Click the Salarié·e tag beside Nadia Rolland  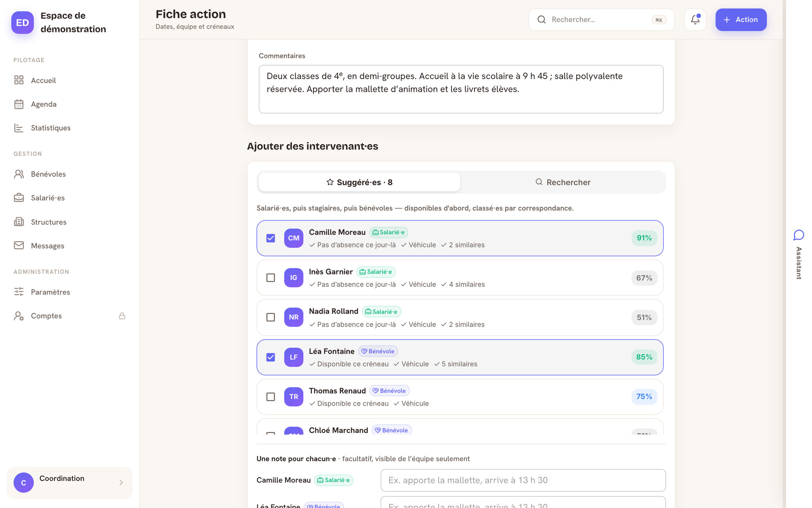point(381,311)
